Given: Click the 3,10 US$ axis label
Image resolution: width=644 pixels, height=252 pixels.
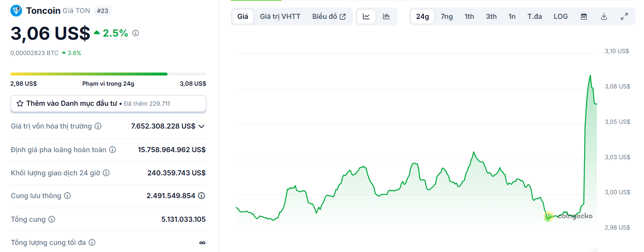Looking at the screenshot, I should (617, 51).
